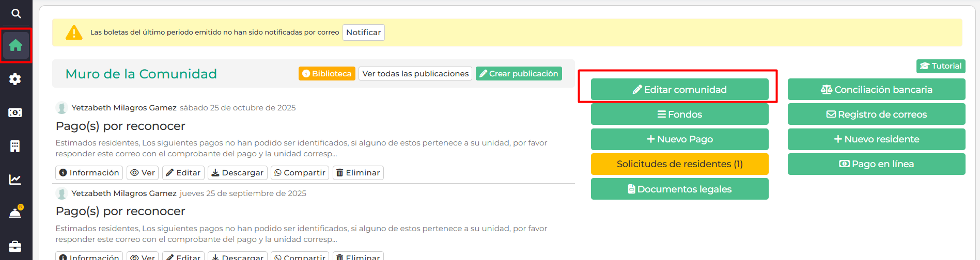Open settings gear icon in sidebar
This screenshot has height=260, width=980.
(x=15, y=79)
